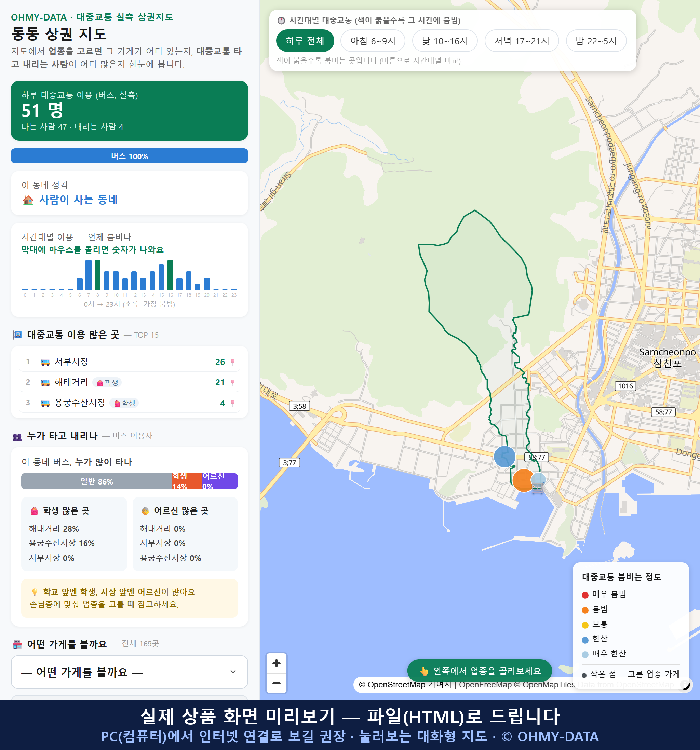Click the bus icon beside 용궁수산시장

click(45, 403)
